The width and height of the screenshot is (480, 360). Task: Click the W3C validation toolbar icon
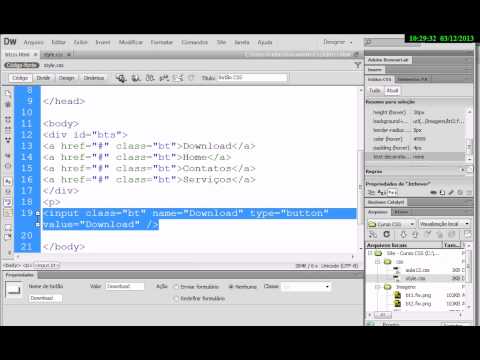click(x=164, y=78)
